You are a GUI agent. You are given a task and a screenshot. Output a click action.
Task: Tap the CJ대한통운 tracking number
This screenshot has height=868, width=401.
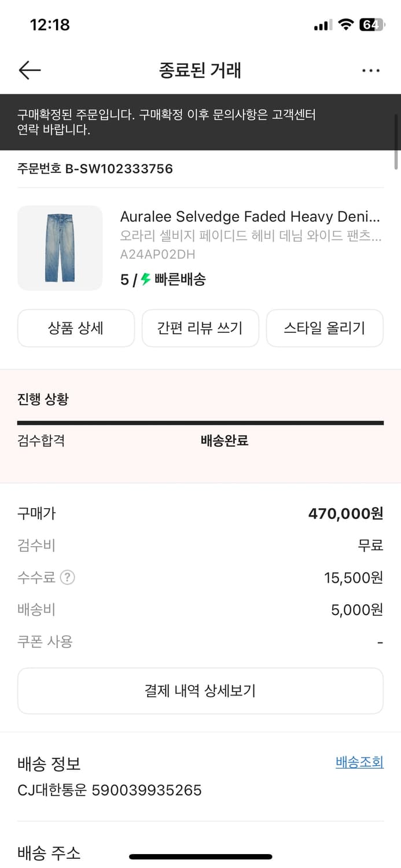(109, 790)
